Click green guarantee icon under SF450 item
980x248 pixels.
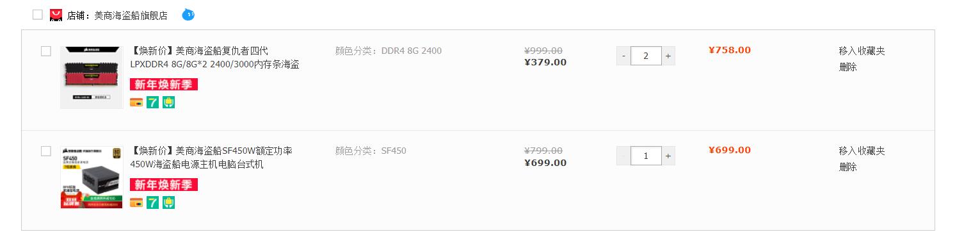click(168, 203)
